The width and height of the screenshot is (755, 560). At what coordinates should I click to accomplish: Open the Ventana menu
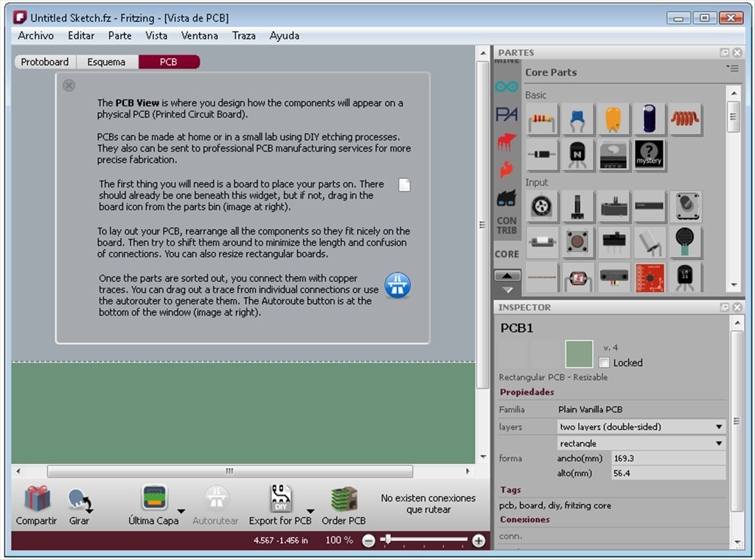click(199, 35)
